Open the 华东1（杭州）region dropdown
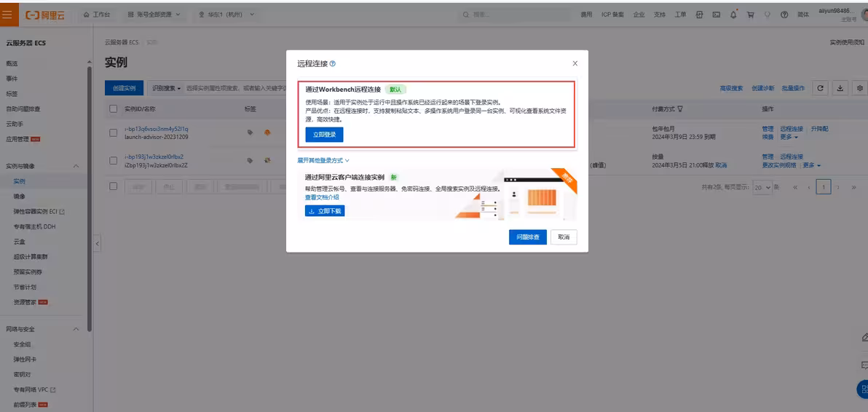 click(227, 15)
